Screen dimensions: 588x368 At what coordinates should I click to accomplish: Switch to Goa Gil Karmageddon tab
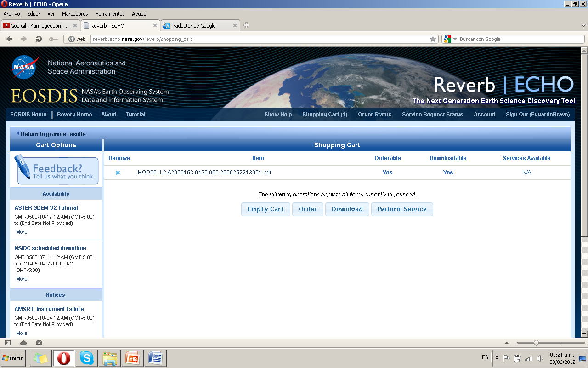tap(40, 26)
